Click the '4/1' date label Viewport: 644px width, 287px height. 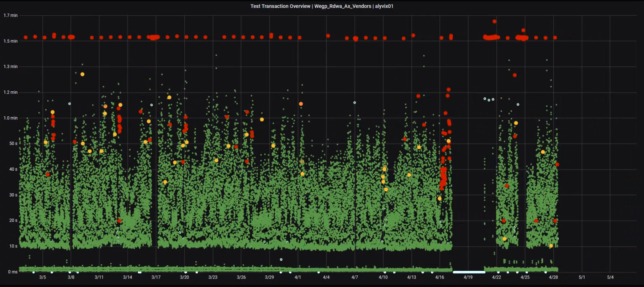[298, 277]
